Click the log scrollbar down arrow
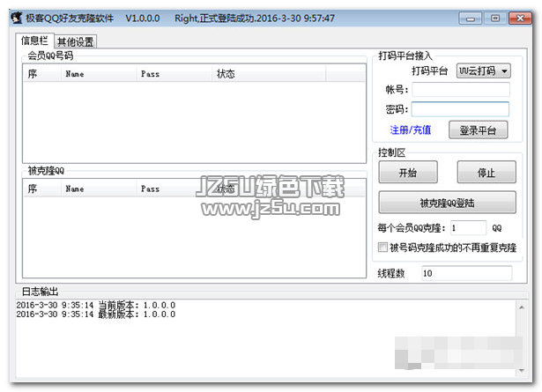542x392 pixels. [x=522, y=371]
